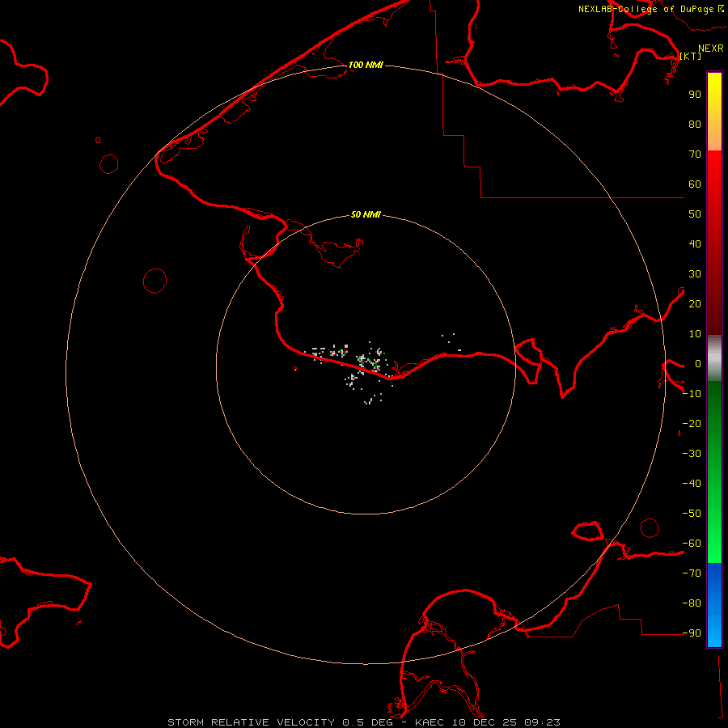
Task: Select the 90 value on velocity scale
Action: click(x=695, y=95)
